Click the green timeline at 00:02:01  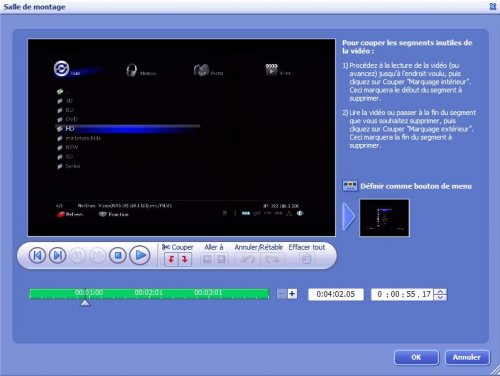tap(149, 293)
